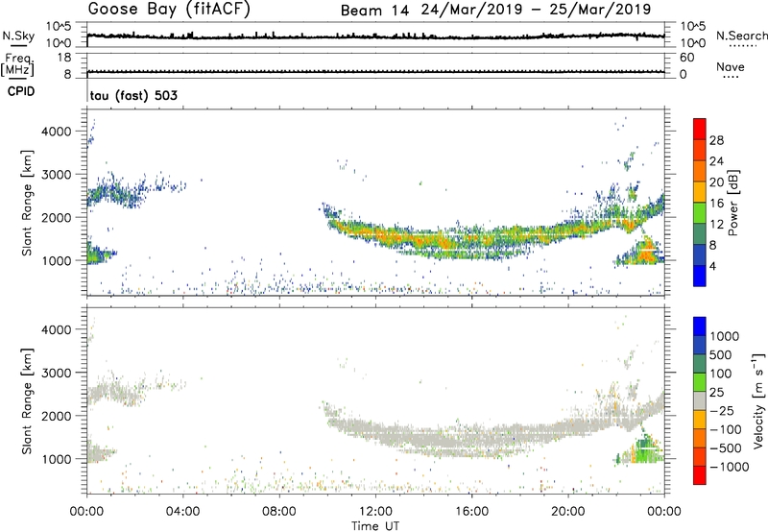Click the 18 tick on the frequency axis
Image resolution: width=768 pixels, height=532 pixels.
click(x=64, y=58)
